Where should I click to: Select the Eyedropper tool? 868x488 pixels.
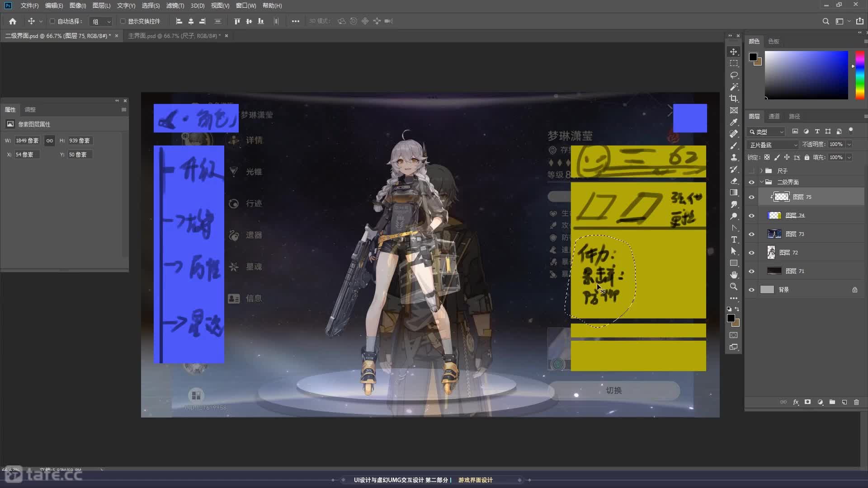pyautogui.click(x=734, y=122)
